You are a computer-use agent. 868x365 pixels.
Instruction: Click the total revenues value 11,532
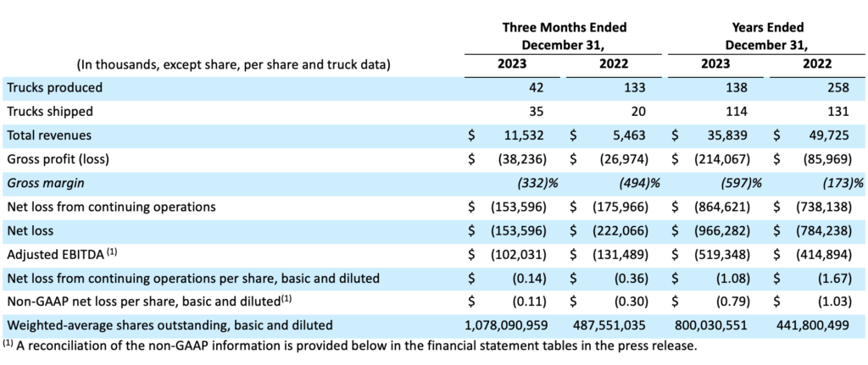(x=529, y=135)
